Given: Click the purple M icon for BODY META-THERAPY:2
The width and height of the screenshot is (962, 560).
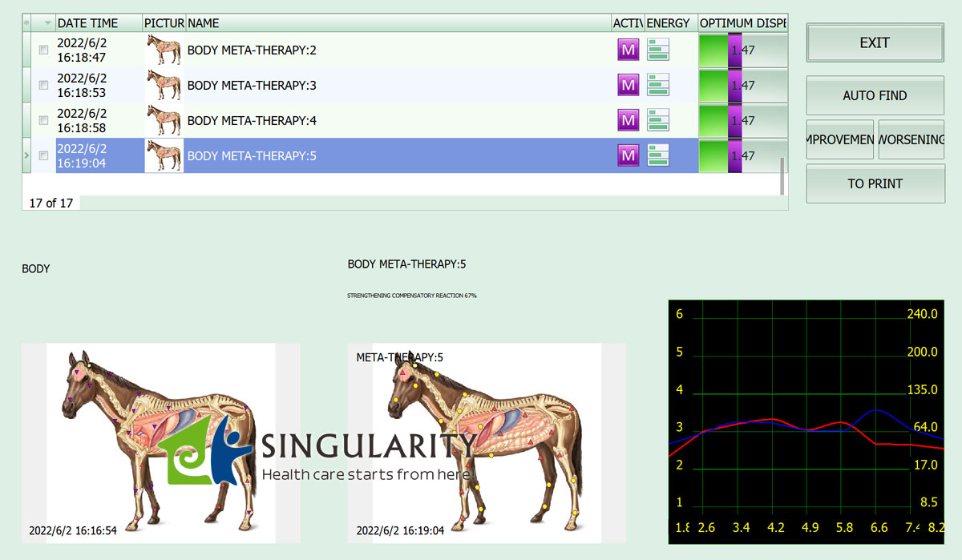Looking at the screenshot, I should (629, 50).
